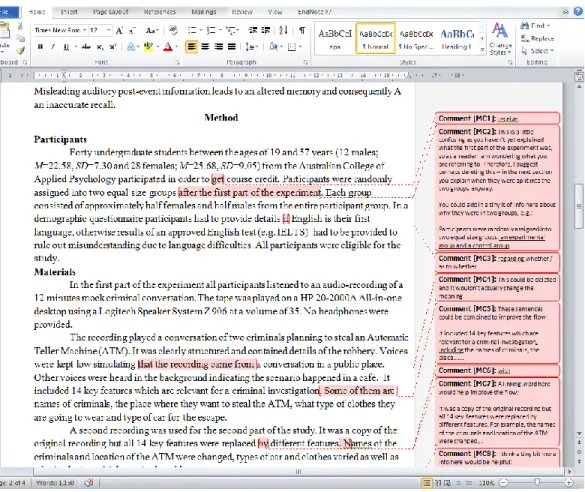
Task: Toggle italic formatting button
Action: click(x=53, y=47)
